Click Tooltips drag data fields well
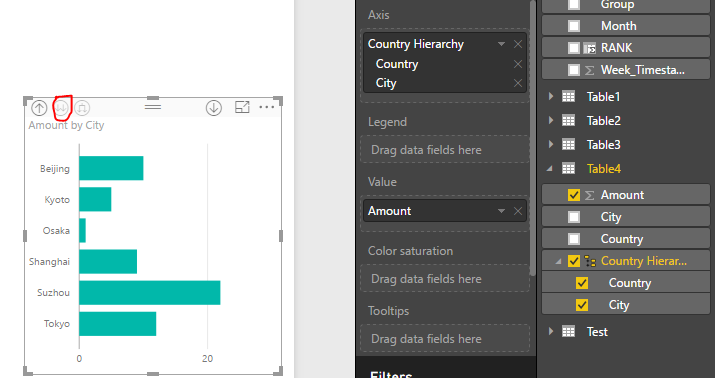 (x=445, y=339)
